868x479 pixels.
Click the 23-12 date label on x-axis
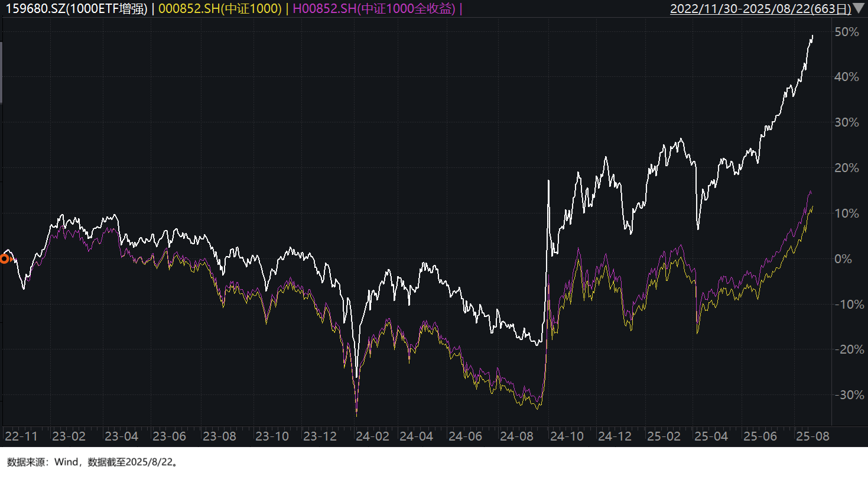pos(323,436)
